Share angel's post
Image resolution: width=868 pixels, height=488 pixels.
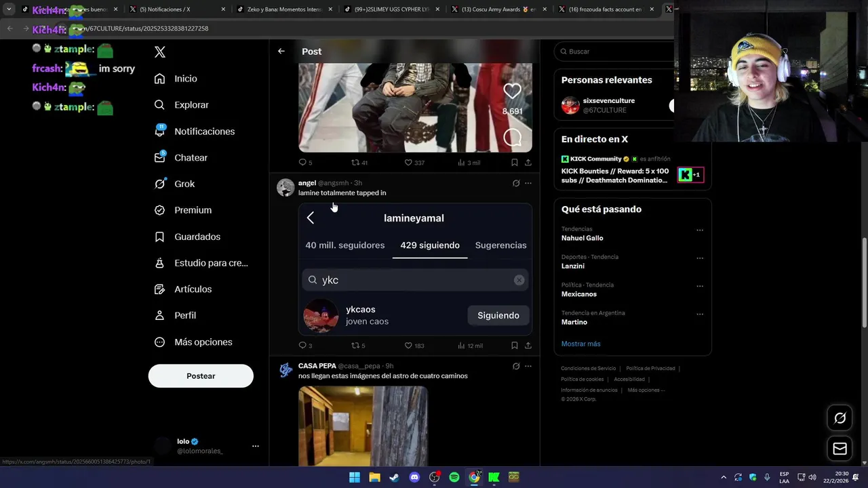pos(528,346)
